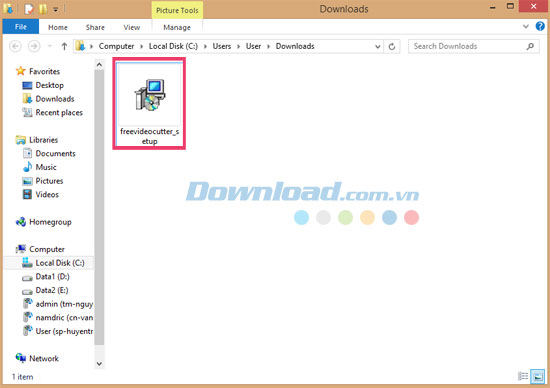Image resolution: width=550 pixels, height=388 pixels.
Task: Maximize the Downloads window
Action: click(x=510, y=6)
